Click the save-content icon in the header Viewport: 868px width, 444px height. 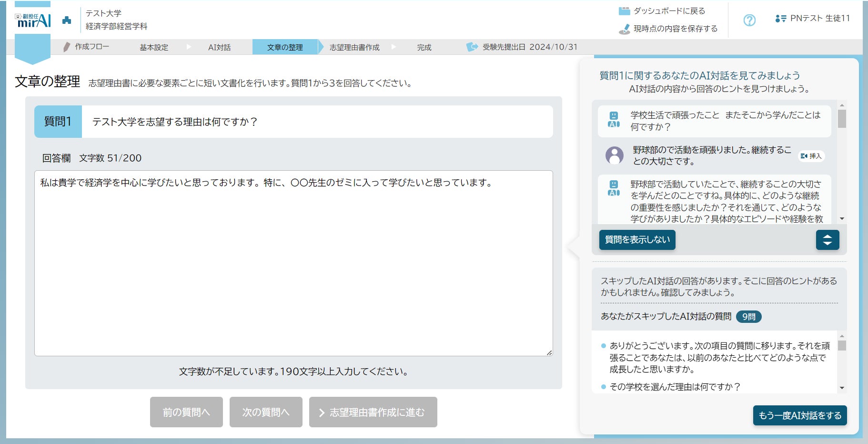coord(624,29)
